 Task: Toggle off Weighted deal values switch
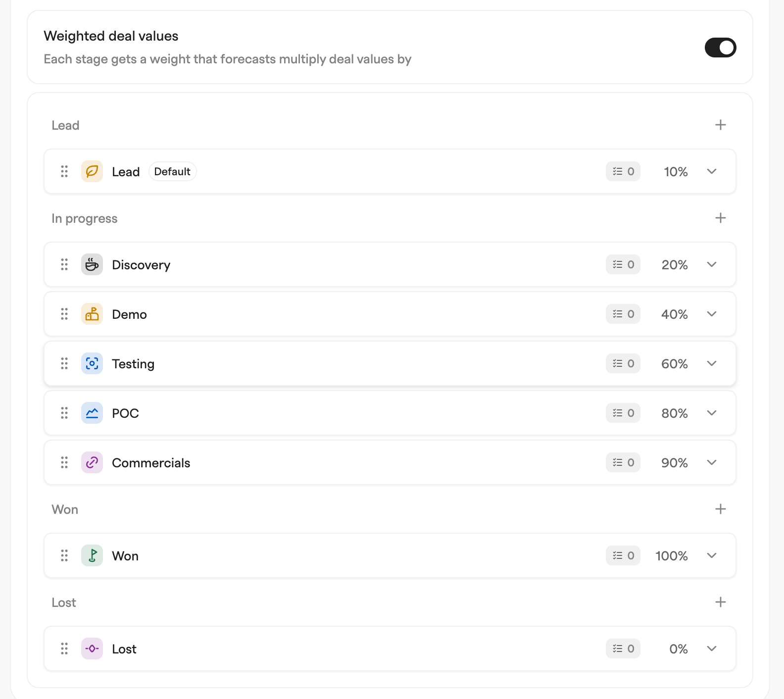721,48
